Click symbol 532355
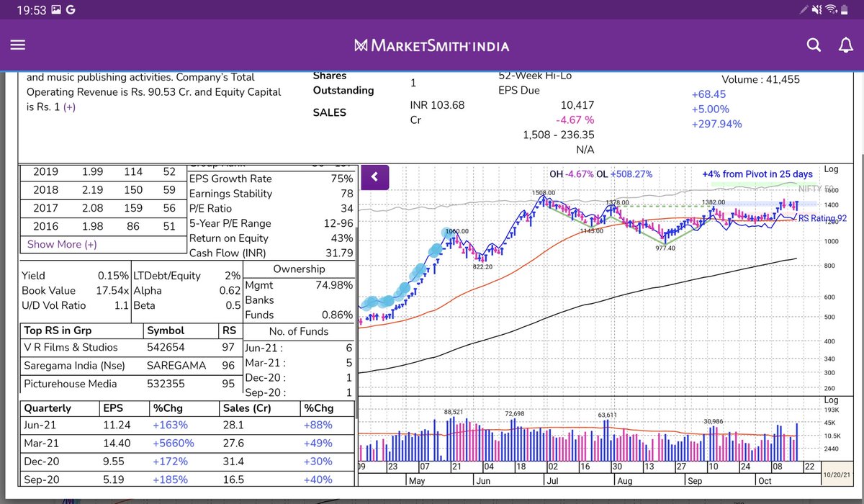The image size is (864, 504). coord(165,382)
